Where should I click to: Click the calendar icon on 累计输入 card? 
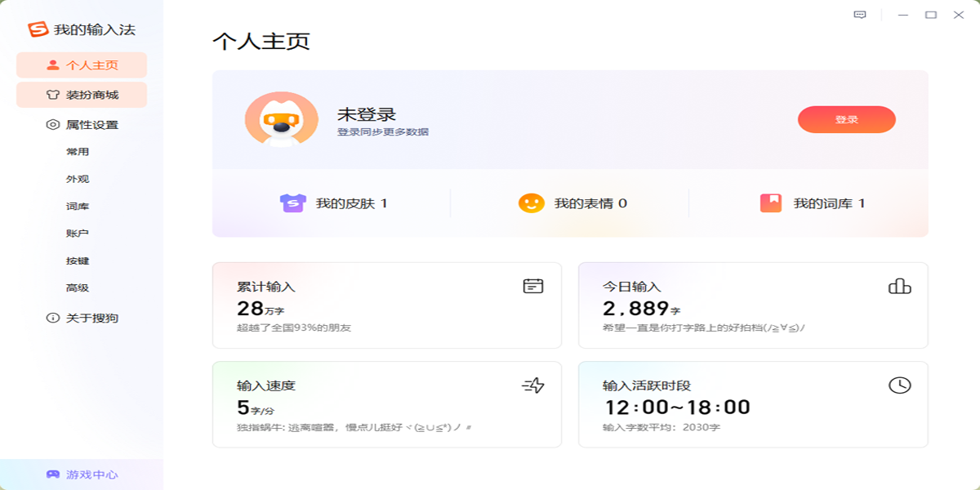[534, 286]
